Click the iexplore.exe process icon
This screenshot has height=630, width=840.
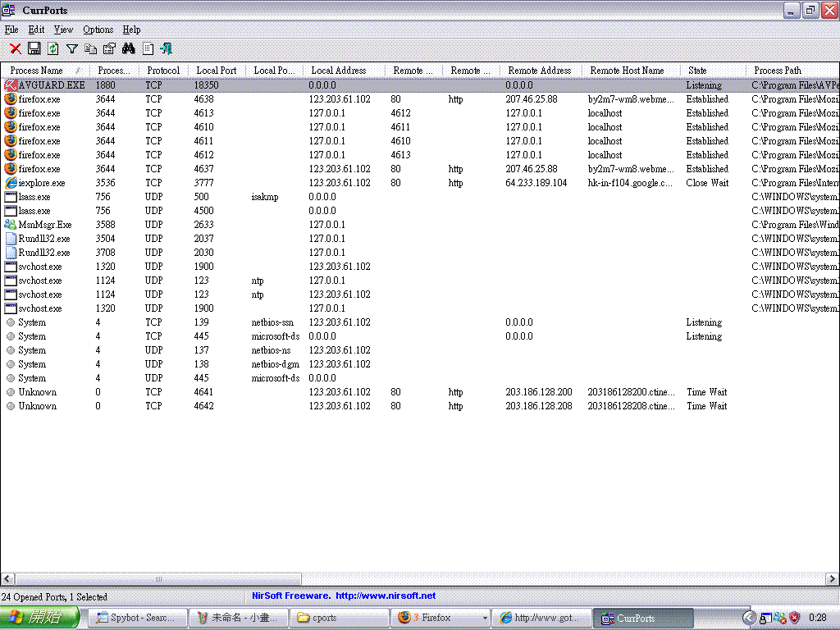[x=10, y=183]
